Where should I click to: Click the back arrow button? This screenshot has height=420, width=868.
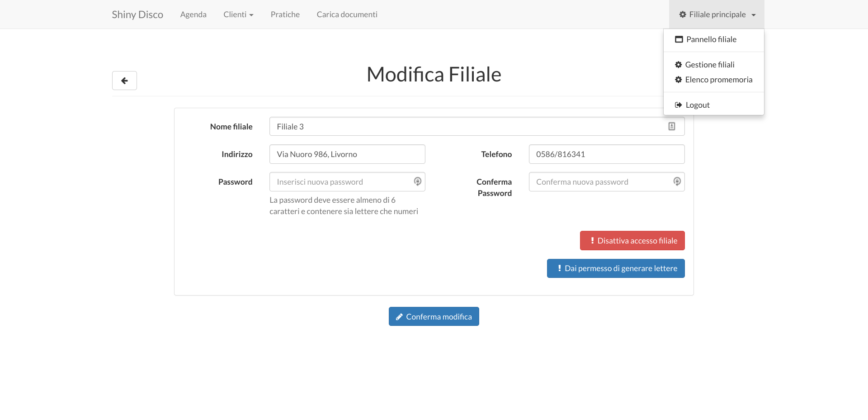tap(124, 81)
